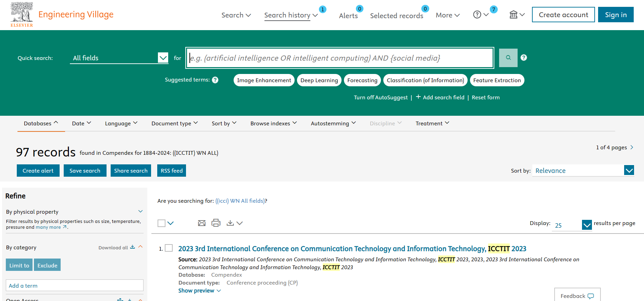
Task: Select Deep Learning suggested term
Action: tap(319, 80)
